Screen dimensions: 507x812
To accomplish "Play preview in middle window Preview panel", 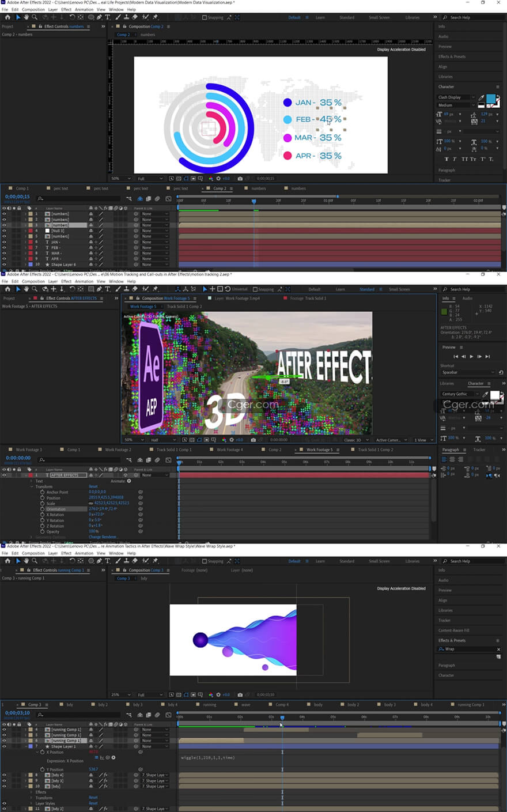I will pos(471,357).
